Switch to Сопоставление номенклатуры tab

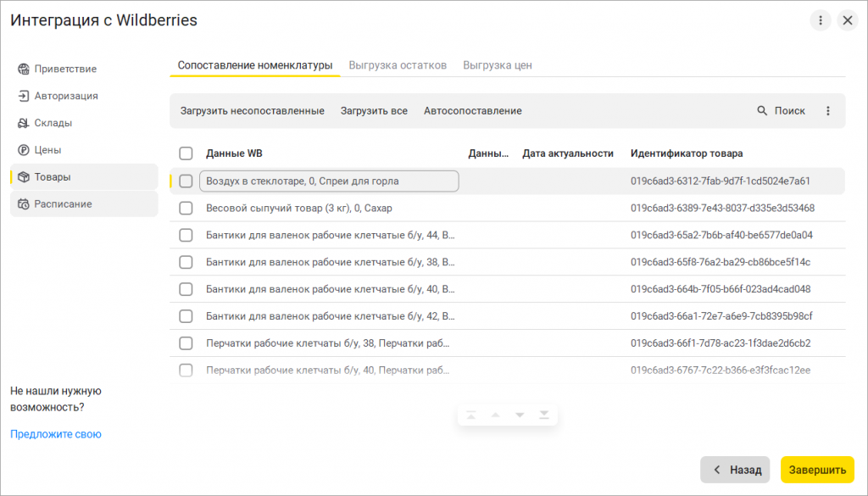255,65
